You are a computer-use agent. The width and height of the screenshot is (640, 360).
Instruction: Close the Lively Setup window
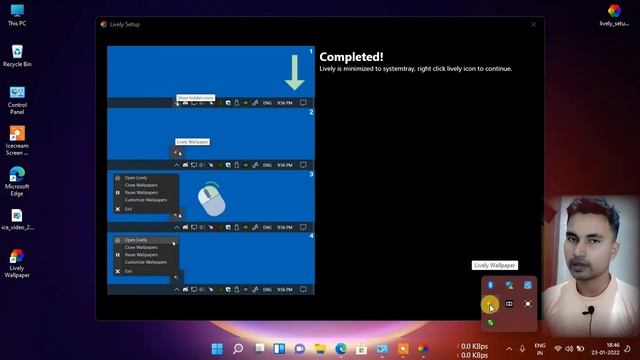(x=533, y=24)
